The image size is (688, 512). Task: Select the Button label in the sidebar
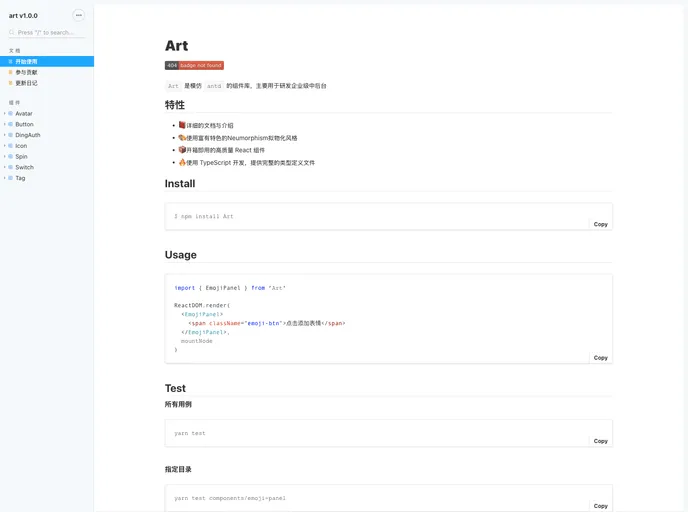pyautogui.click(x=24, y=124)
